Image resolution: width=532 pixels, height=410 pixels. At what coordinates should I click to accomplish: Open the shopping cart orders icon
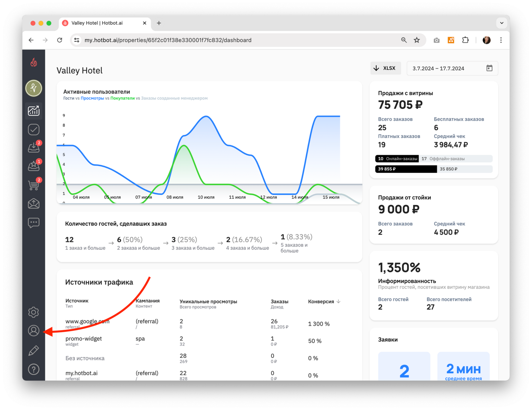34,184
